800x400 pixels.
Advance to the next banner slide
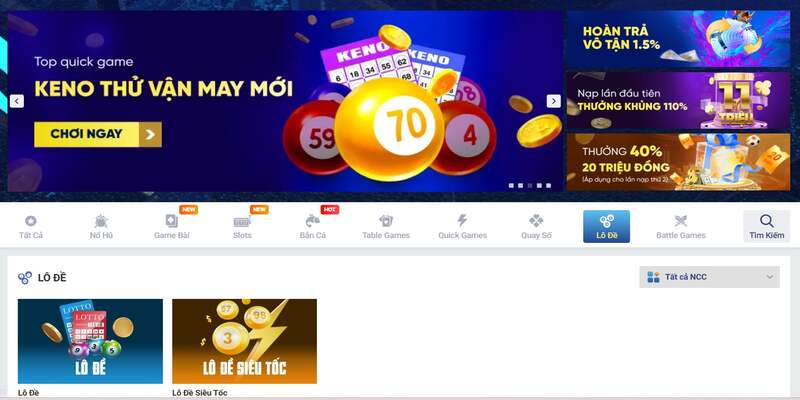coord(554,101)
